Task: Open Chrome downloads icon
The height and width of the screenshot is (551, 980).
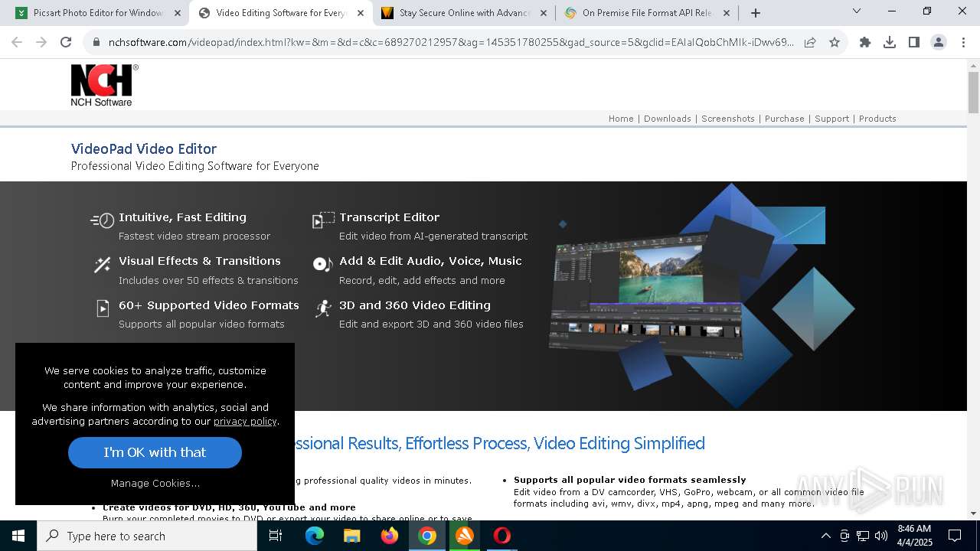Action: click(x=890, y=42)
